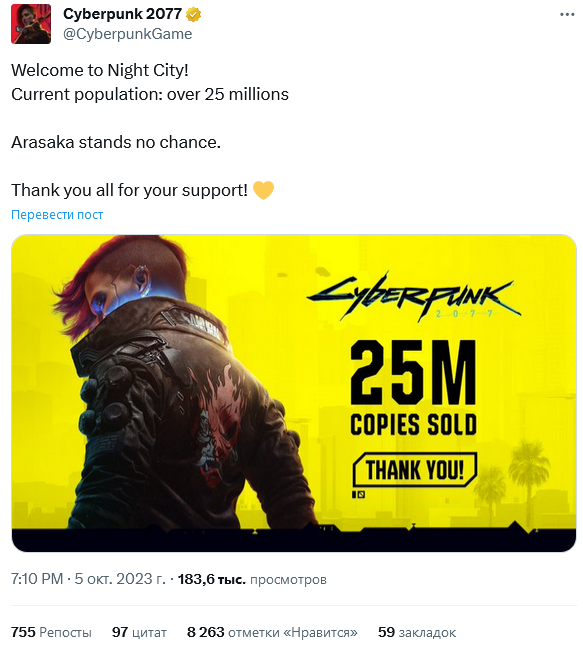This screenshot has height=645, width=583.
Task: Click the yellow heart emoji
Action: coord(263,190)
